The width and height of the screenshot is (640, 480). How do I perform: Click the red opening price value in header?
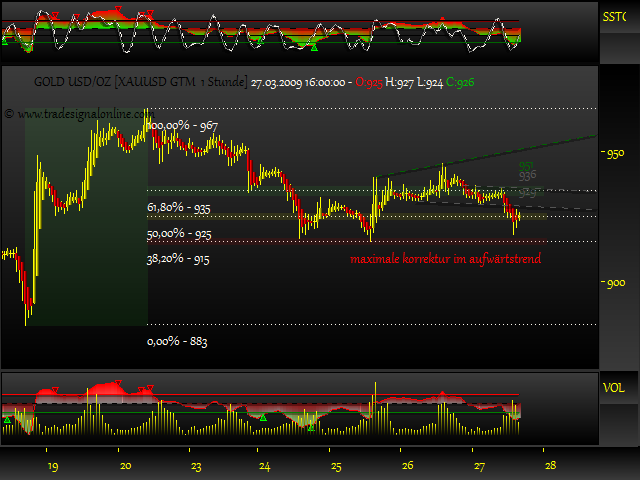(368, 81)
